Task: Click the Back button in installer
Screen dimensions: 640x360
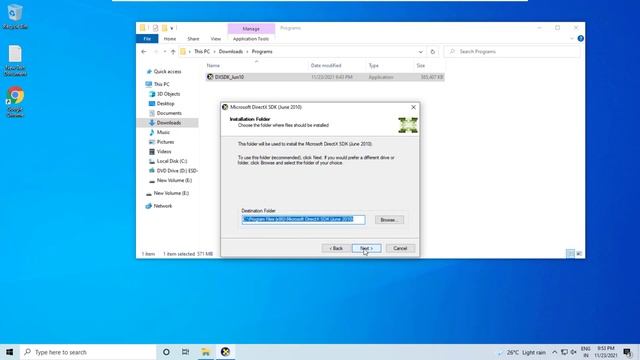Action: tap(336, 248)
